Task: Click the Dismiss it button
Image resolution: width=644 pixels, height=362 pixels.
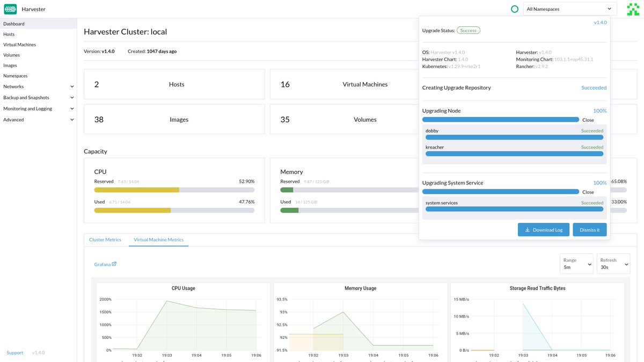Action: (x=590, y=230)
